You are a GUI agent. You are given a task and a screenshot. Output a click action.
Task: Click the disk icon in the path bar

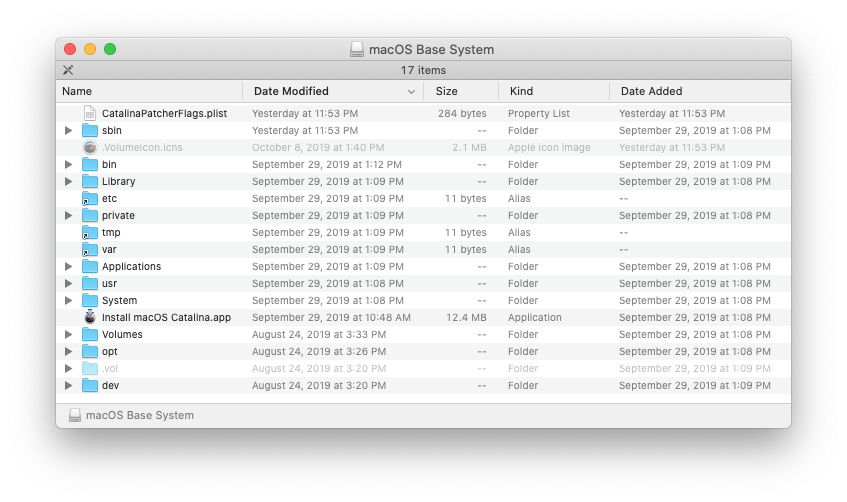click(75, 415)
